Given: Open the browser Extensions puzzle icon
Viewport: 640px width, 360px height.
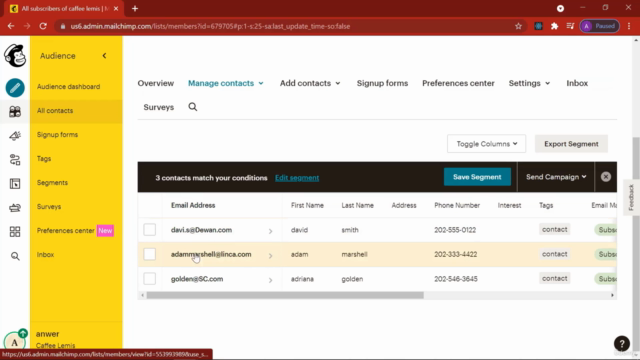Looking at the screenshot, I should tap(554, 26).
